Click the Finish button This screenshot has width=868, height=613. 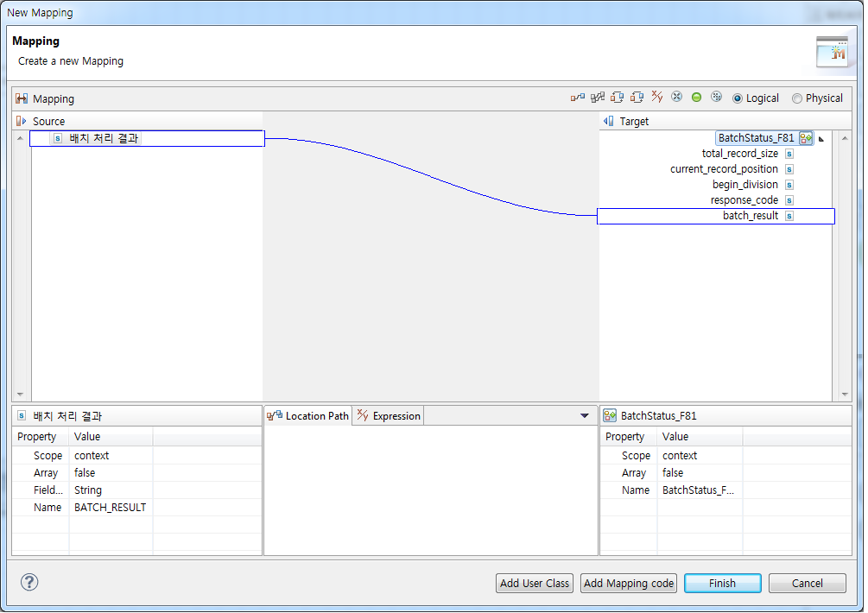point(722,583)
